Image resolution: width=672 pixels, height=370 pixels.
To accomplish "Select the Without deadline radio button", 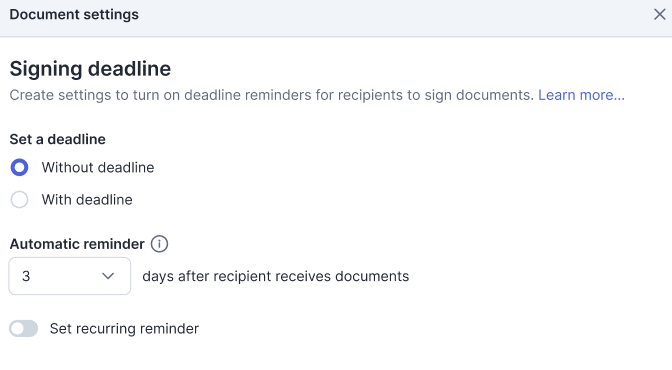I will pos(19,168).
